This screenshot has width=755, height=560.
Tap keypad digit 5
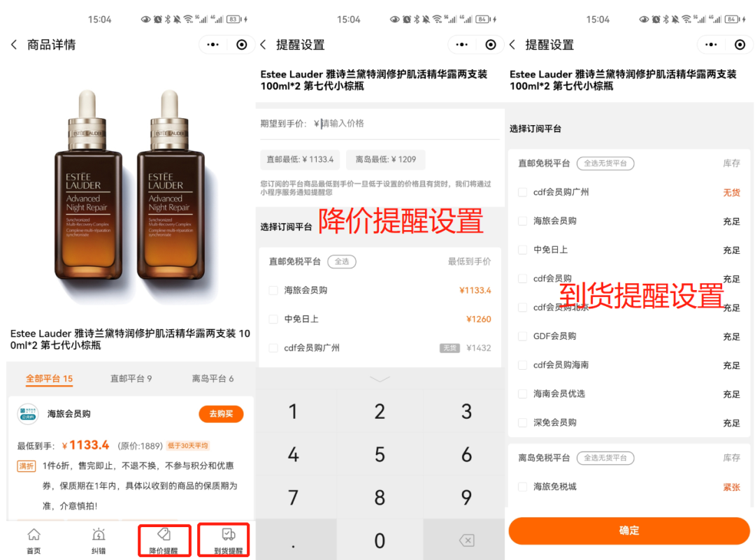380,454
